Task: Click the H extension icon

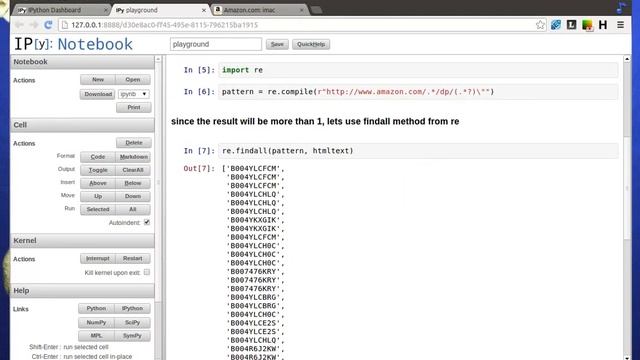Action: pos(603,25)
